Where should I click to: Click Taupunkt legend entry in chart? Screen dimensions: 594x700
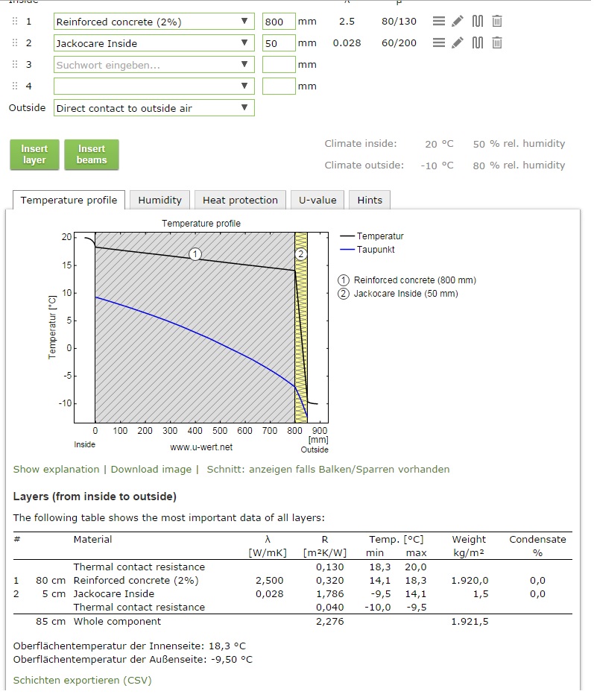click(367, 250)
